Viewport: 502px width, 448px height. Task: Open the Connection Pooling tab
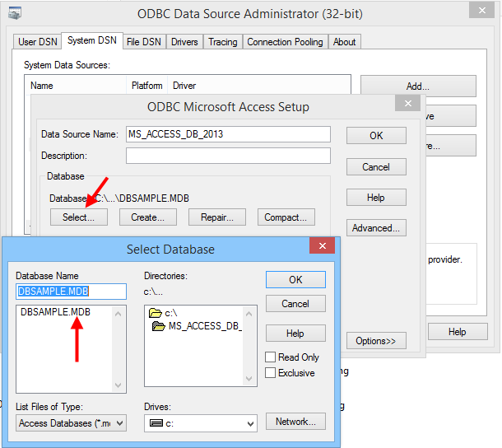[x=285, y=42]
